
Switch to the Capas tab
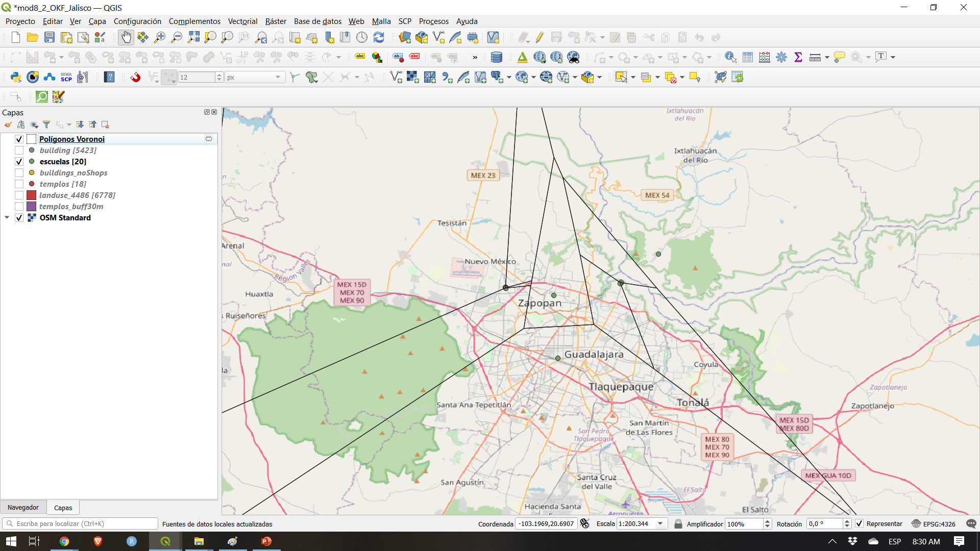pyautogui.click(x=63, y=508)
